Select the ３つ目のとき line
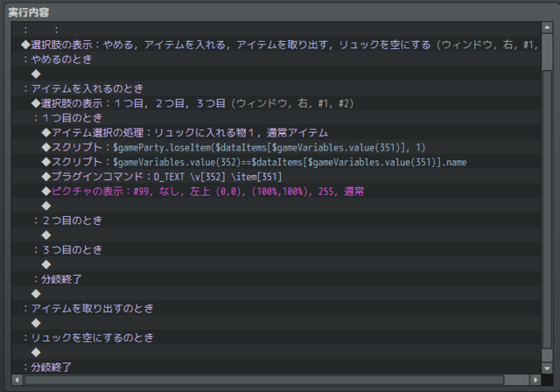This screenshot has height=392, width=560. point(276,249)
